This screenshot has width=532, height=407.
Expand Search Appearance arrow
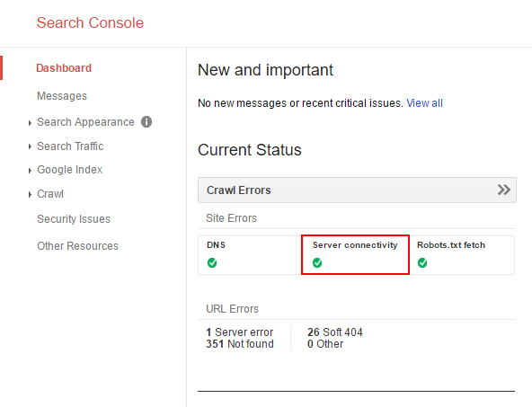click(30, 123)
